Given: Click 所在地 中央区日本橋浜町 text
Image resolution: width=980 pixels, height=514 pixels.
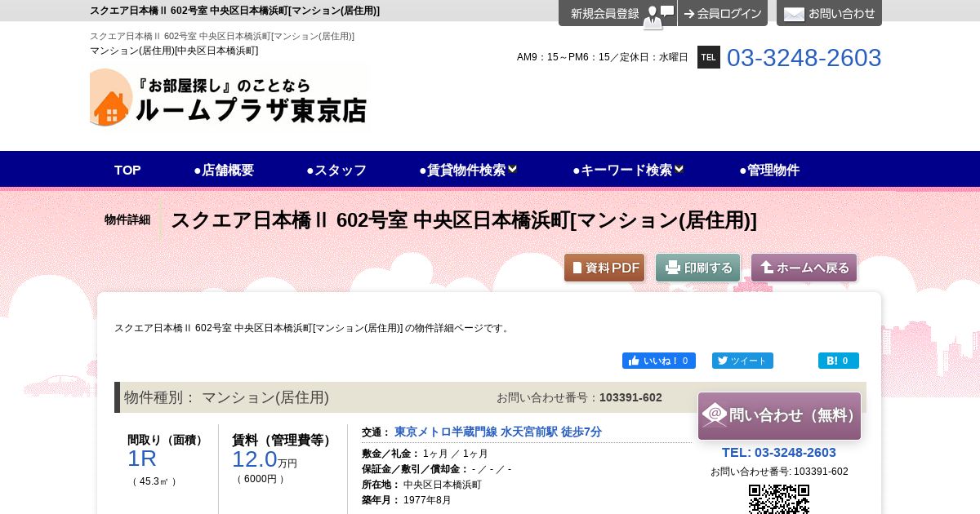Looking at the screenshot, I should (421, 485).
